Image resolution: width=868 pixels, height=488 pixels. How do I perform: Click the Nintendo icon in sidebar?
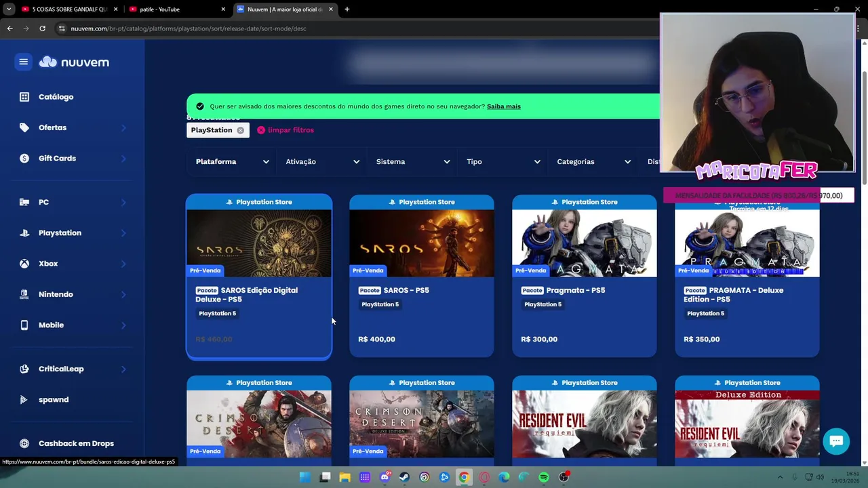[24, 294]
